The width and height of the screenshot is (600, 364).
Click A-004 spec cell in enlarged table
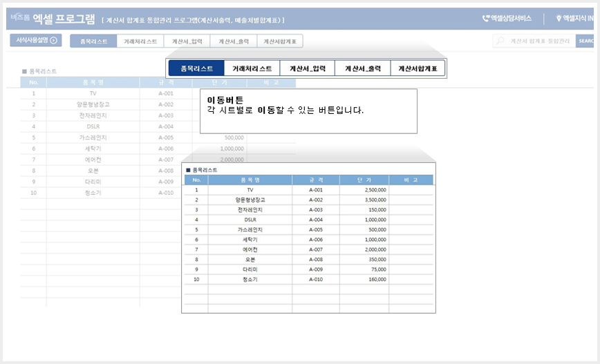[x=316, y=220]
